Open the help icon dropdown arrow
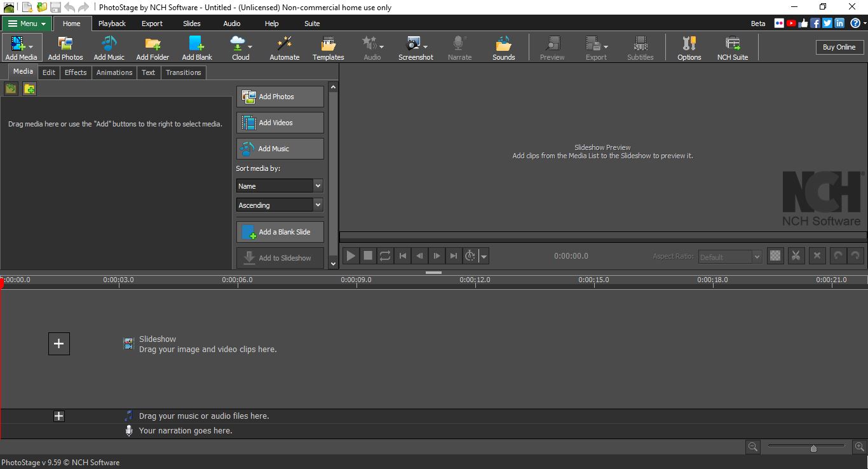The image size is (868, 469). click(864, 24)
